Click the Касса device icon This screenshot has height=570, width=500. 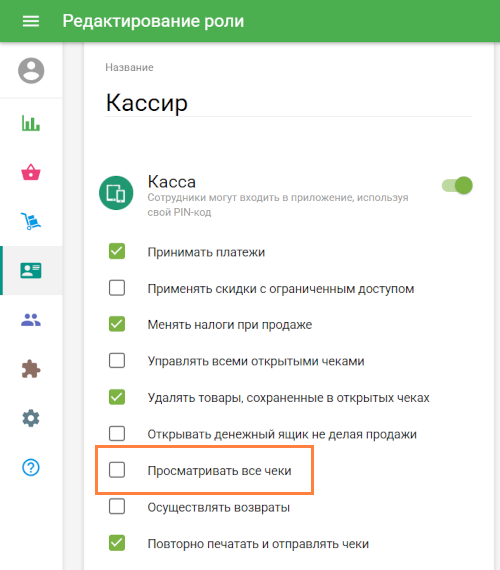[x=116, y=193]
